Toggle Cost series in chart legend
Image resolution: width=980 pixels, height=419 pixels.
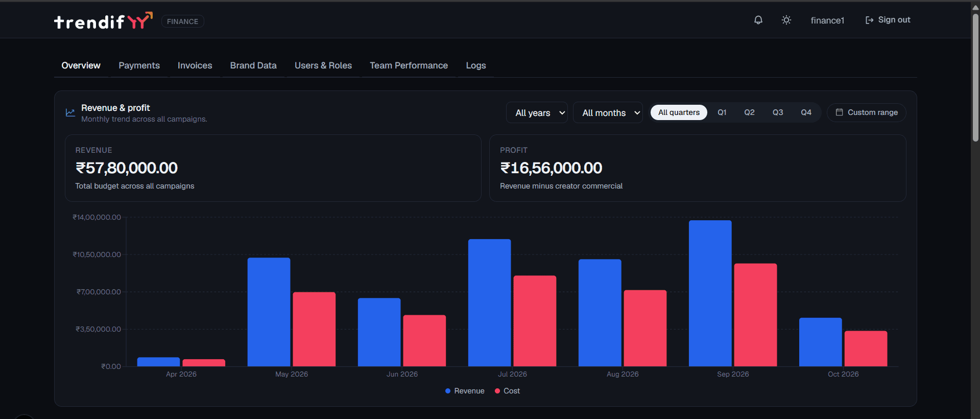click(507, 391)
